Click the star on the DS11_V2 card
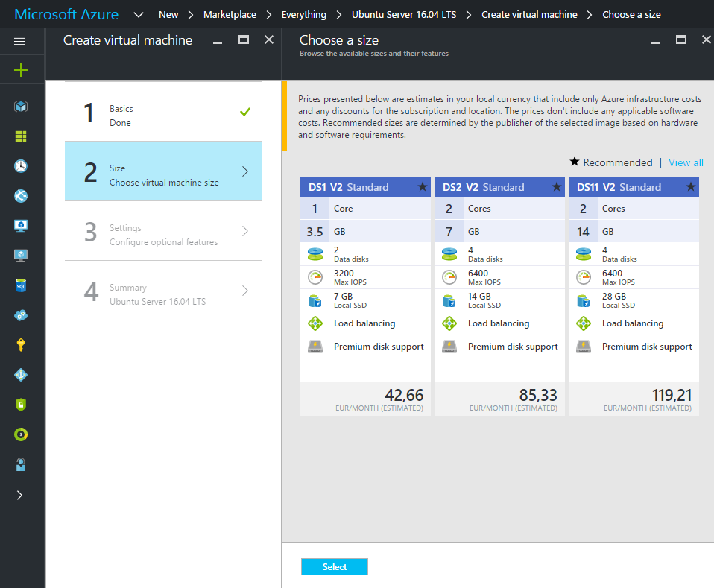 coord(691,187)
